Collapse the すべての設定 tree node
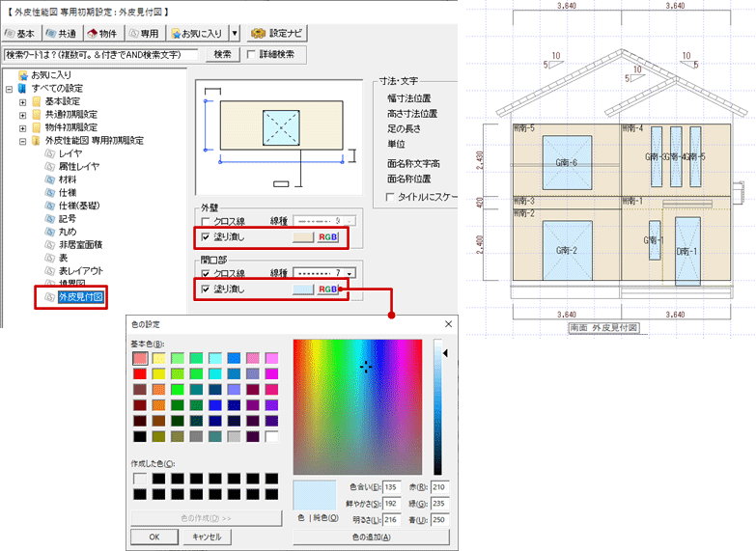The image size is (756, 551). 9,88
